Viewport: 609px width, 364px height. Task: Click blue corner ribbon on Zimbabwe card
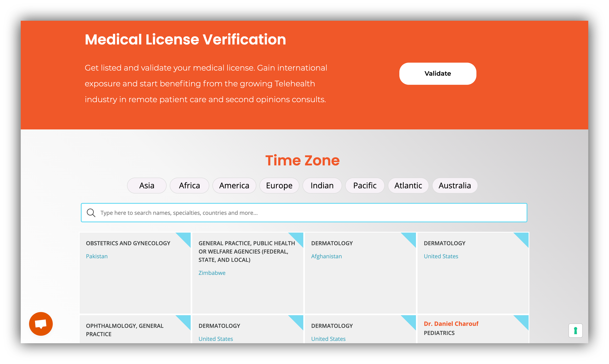coord(298,238)
